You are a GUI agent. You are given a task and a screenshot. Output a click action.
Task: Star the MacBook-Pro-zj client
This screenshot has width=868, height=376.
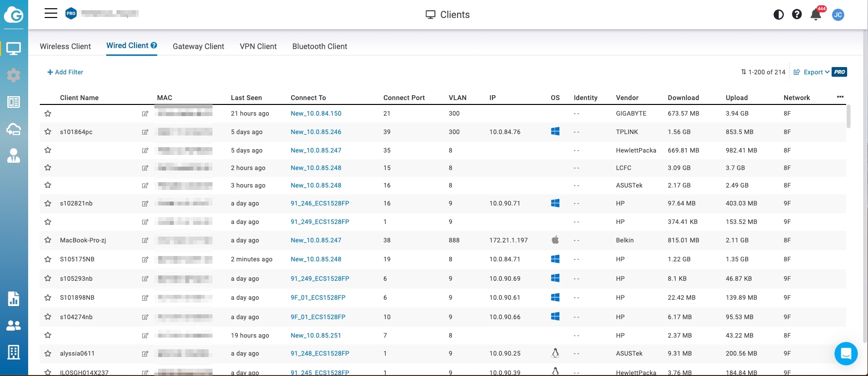click(48, 240)
